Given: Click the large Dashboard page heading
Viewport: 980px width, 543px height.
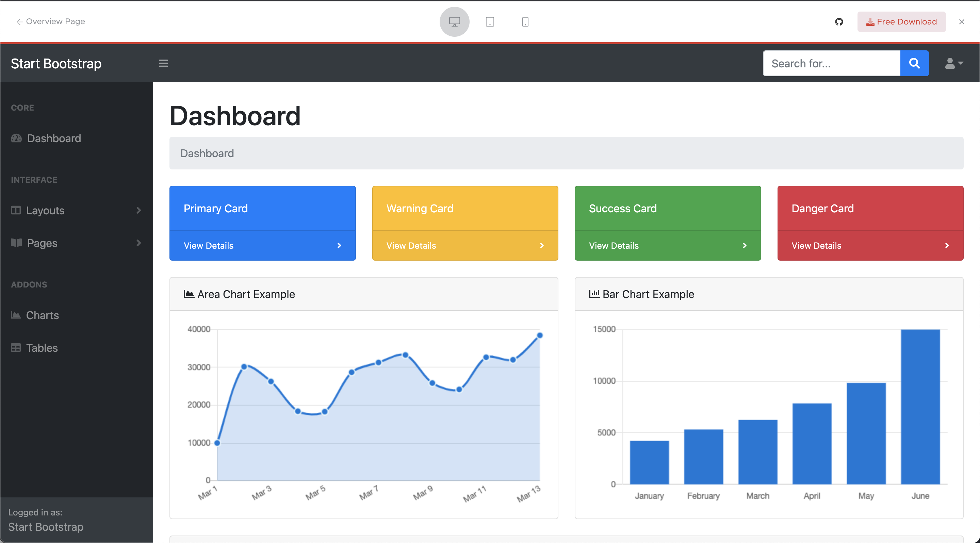Looking at the screenshot, I should [x=235, y=116].
